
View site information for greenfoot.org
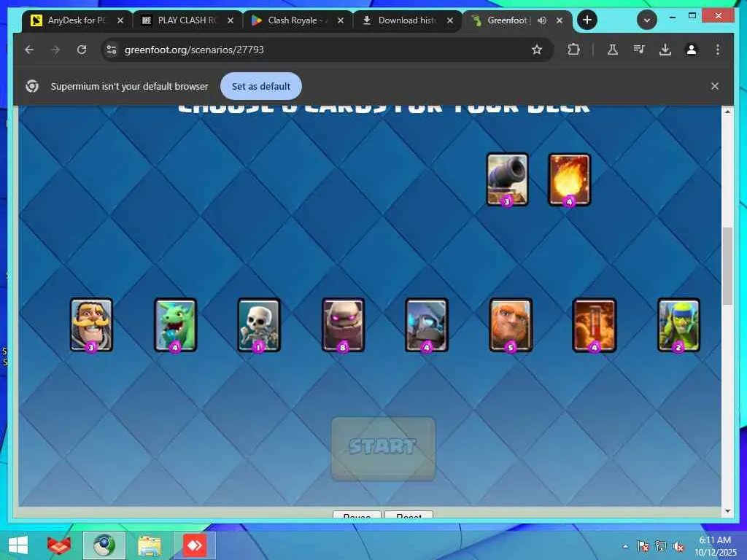click(x=112, y=50)
